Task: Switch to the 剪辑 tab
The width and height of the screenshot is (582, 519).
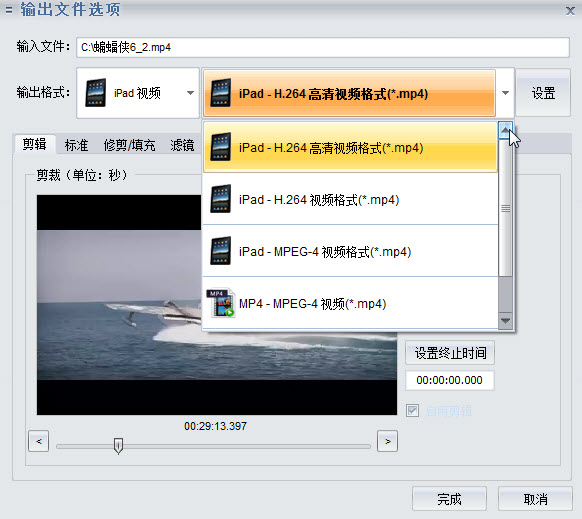Action: coord(35,144)
